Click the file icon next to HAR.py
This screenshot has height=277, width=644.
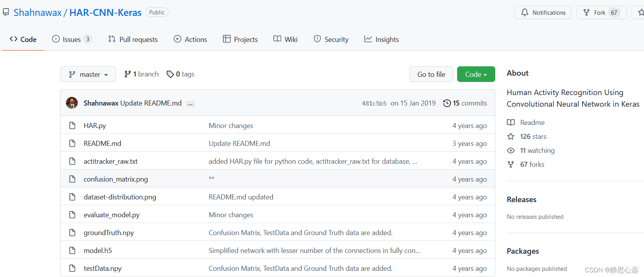[x=72, y=125]
